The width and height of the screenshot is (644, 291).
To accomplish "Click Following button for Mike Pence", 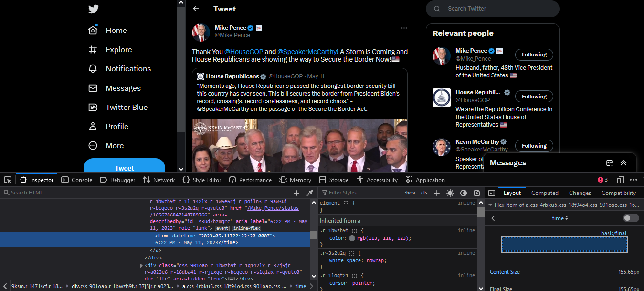I will point(534,54).
